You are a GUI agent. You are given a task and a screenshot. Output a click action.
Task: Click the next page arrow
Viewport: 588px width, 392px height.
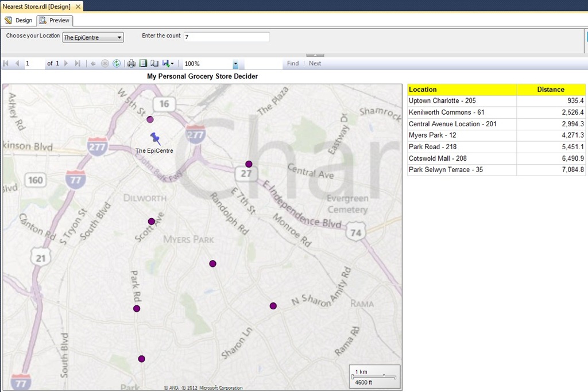(x=67, y=63)
